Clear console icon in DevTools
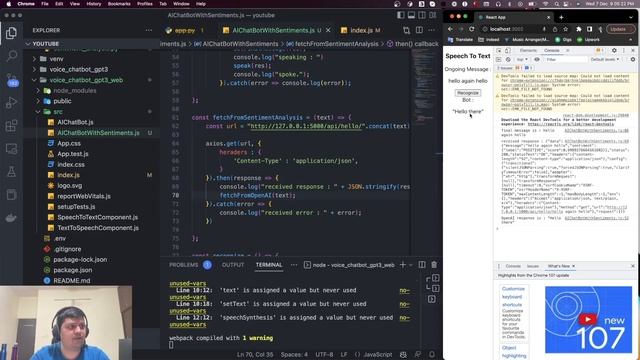Screen dimensions: 640x360 point(508,60)
